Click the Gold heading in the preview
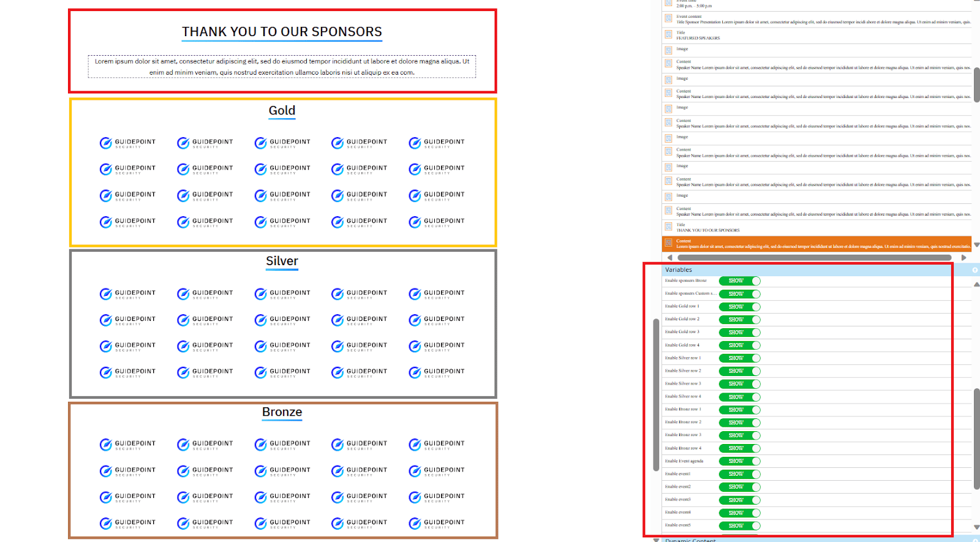This screenshot has width=980, height=542. point(282,111)
